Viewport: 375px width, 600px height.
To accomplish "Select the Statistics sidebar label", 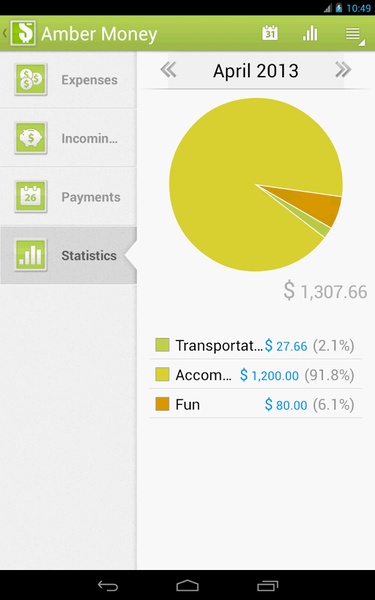I will (x=89, y=256).
